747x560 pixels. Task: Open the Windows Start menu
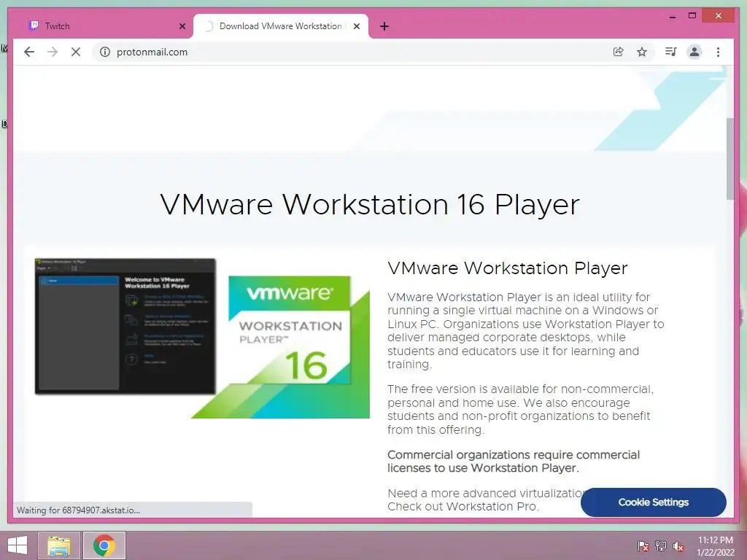(x=18, y=545)
